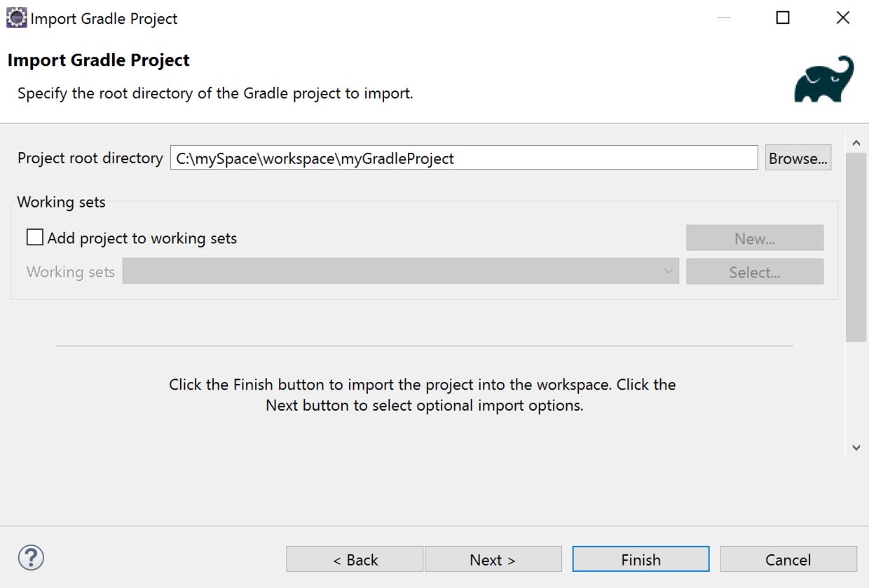Click the Select... working sets button

coord(754,272)
